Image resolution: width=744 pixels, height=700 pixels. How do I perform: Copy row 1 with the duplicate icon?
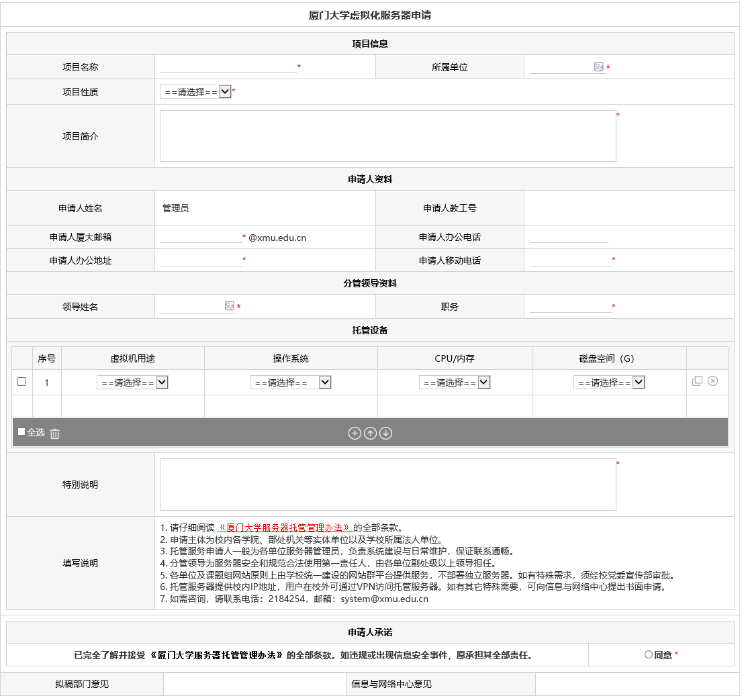pos(697,381)
